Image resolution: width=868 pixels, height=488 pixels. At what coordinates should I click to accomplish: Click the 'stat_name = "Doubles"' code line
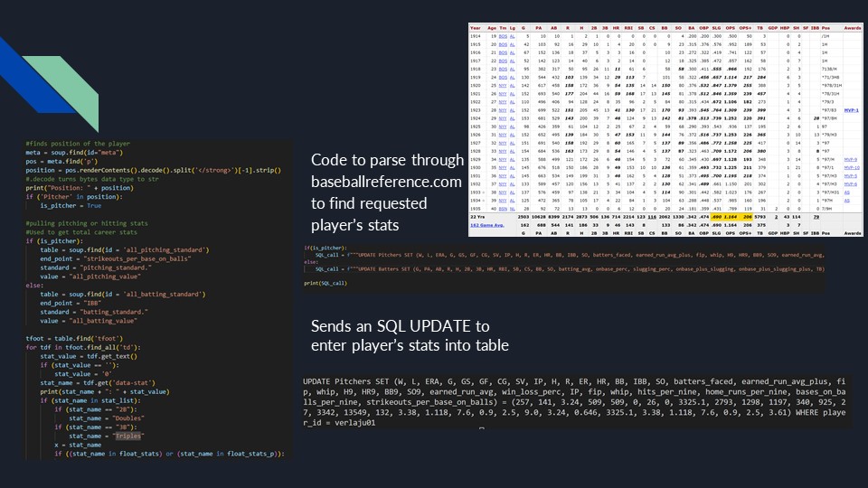[x=105, y=418]
